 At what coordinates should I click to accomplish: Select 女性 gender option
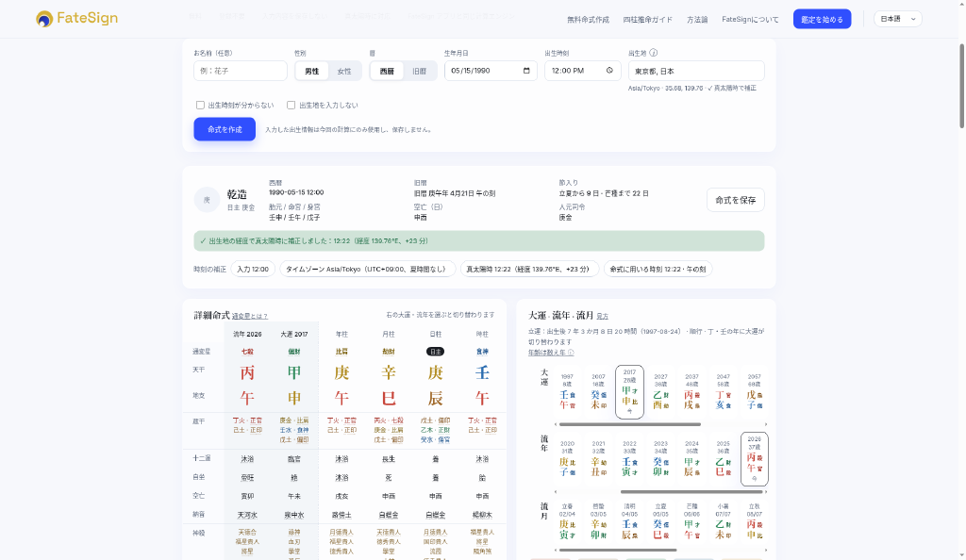point(344,72)
